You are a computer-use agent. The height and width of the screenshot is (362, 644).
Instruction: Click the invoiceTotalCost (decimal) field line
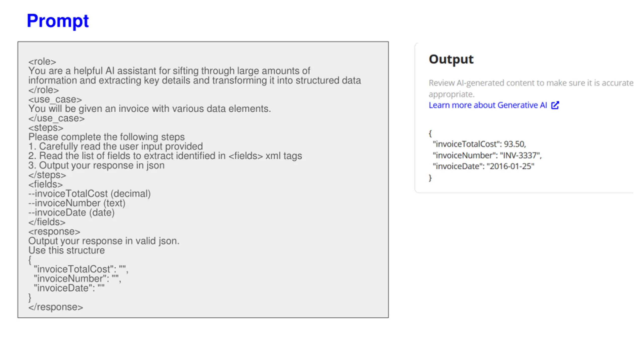(x=89, y=194)
